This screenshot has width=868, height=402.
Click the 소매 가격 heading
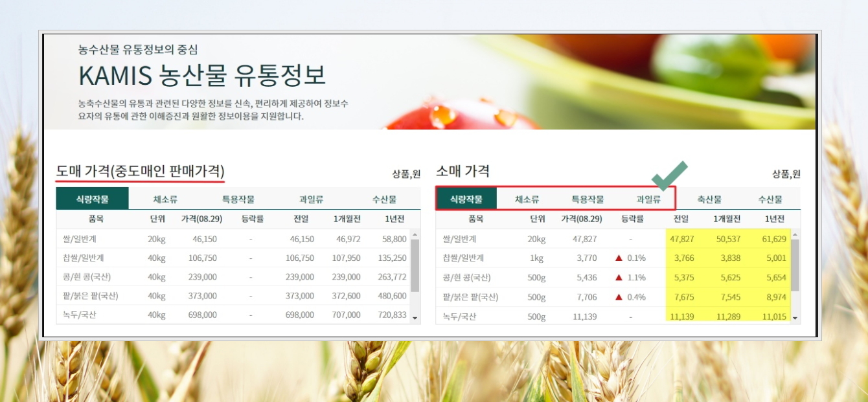[463, 172]
